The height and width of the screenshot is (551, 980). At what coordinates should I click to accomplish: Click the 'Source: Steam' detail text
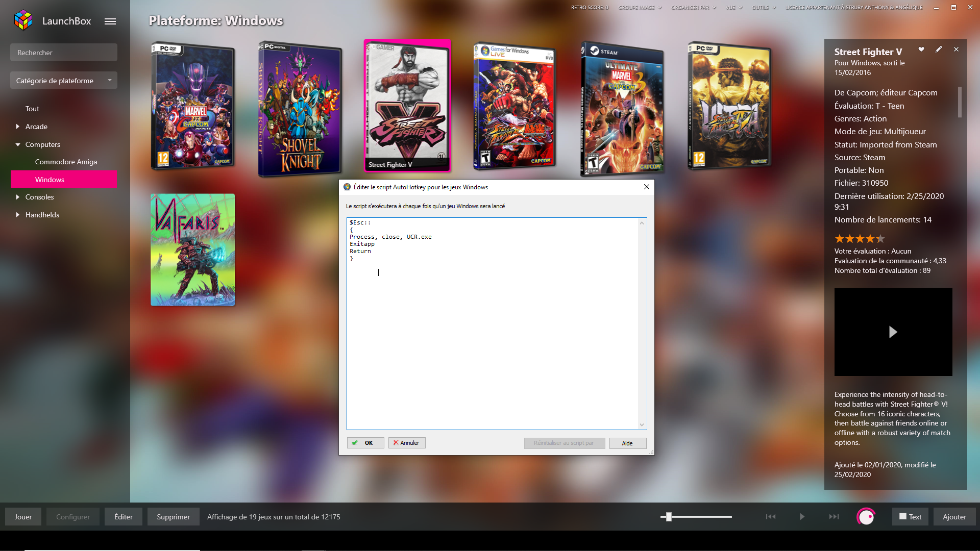(860, 158)
